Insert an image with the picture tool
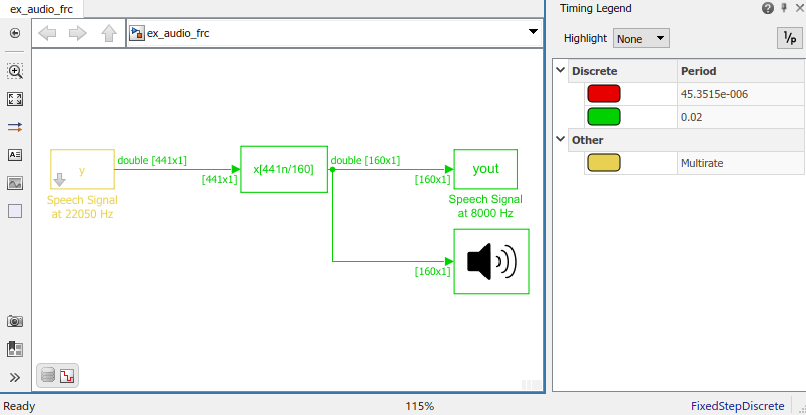This screenshot has width=806, height=415. tap(15, 183)
